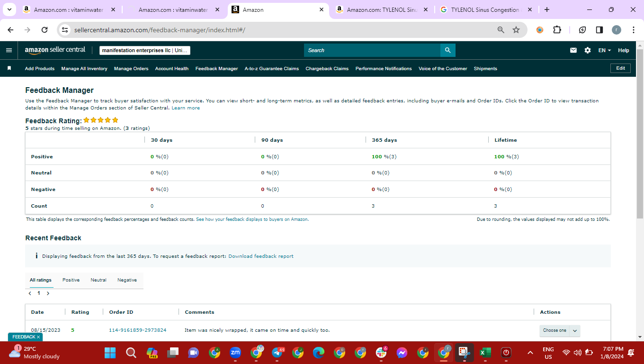
Task: Open Manage All Inventory
Action: coord(84,69)
